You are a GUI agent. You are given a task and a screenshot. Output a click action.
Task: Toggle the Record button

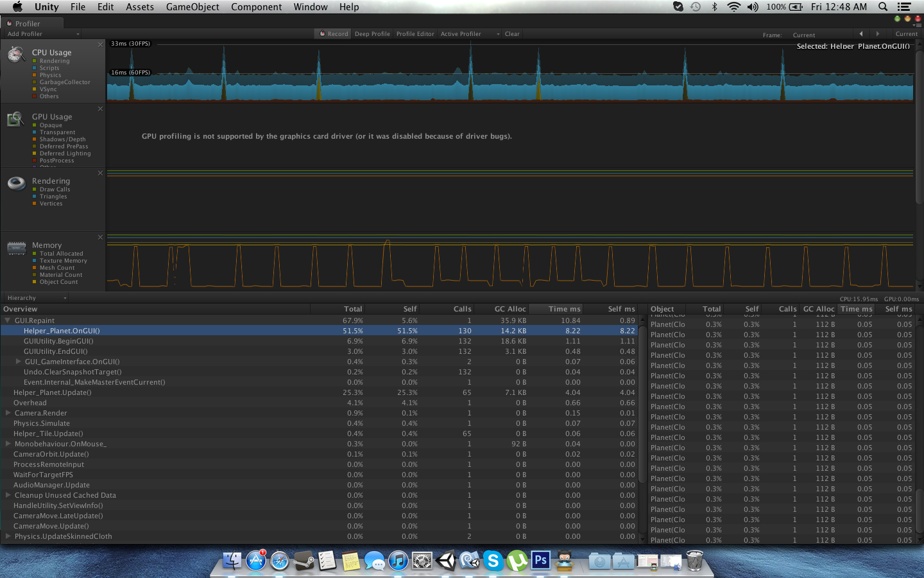334,34
